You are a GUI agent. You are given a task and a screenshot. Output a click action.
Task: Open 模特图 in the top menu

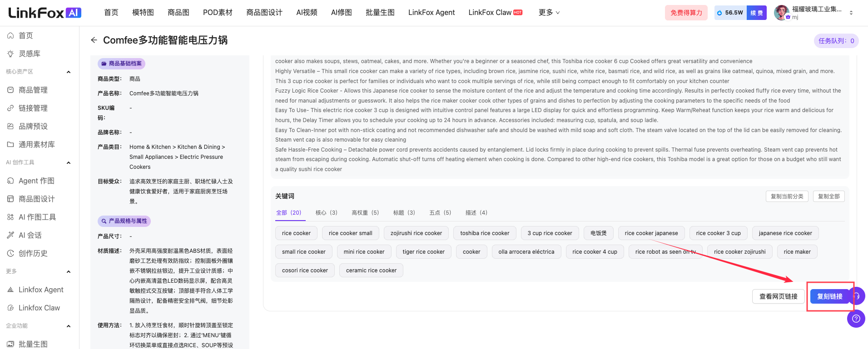coord(143,13)
